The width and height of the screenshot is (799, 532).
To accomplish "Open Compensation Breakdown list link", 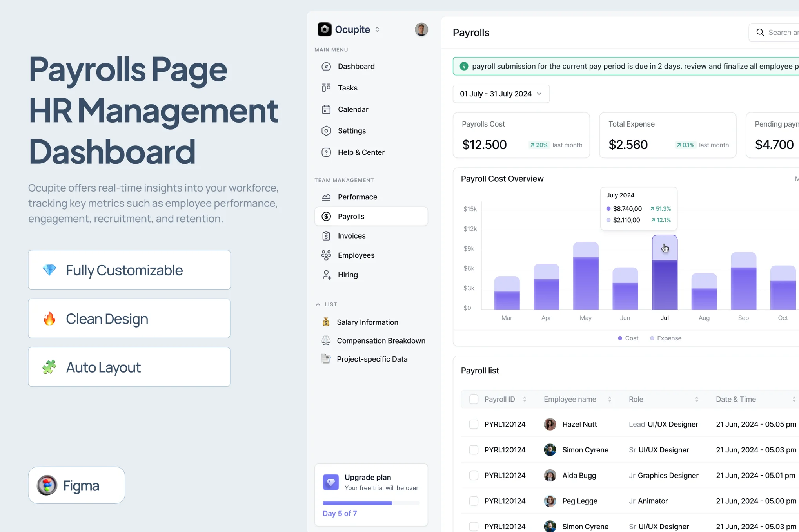I will (x=381, y=341).
